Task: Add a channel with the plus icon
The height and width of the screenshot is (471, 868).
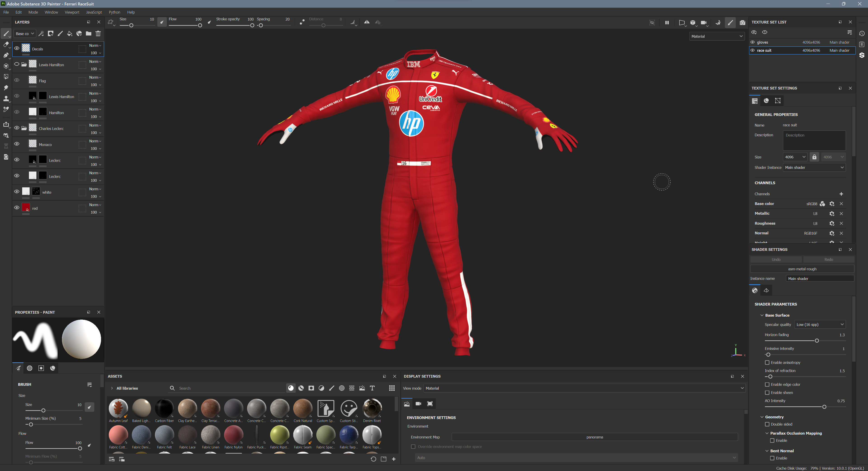Action: point(841,194)
